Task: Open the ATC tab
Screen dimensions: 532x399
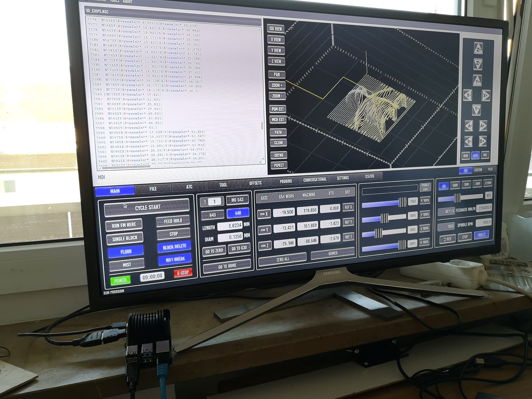Action: click(189, 187)
